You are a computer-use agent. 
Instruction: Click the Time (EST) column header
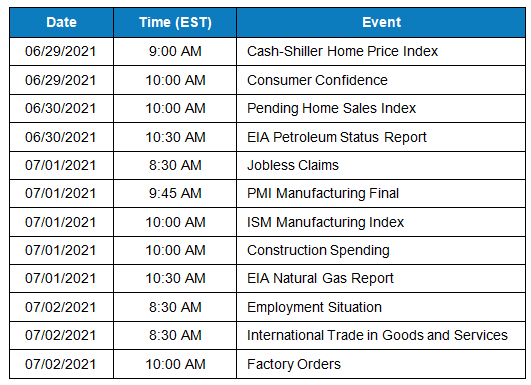175,22
